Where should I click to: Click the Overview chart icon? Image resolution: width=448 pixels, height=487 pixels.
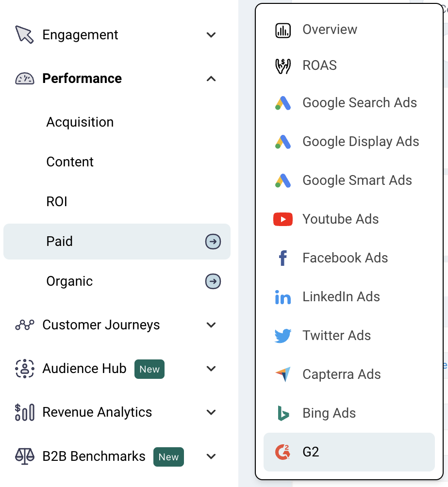pos(283,31)
